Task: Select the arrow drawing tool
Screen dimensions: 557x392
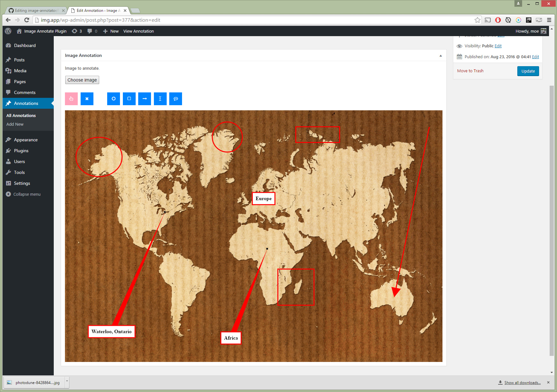Action: (x=145, y=99)
